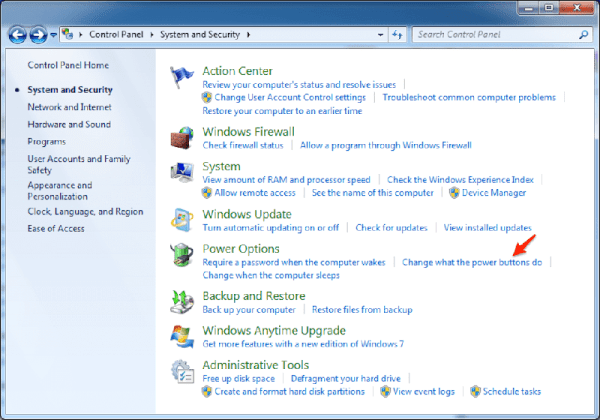The height and width of the screenshot is (420, 600).
Task: Click Check for updates link
Action: point(393,228)
